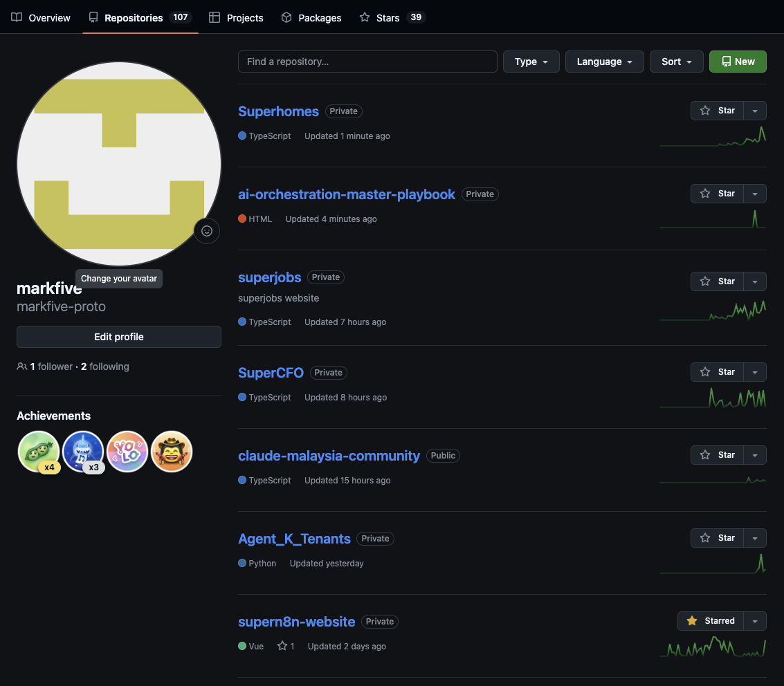View the supern8n-website activity sparkline graph
The height and width of the screenshot is (686, 784).
point(713,647)
